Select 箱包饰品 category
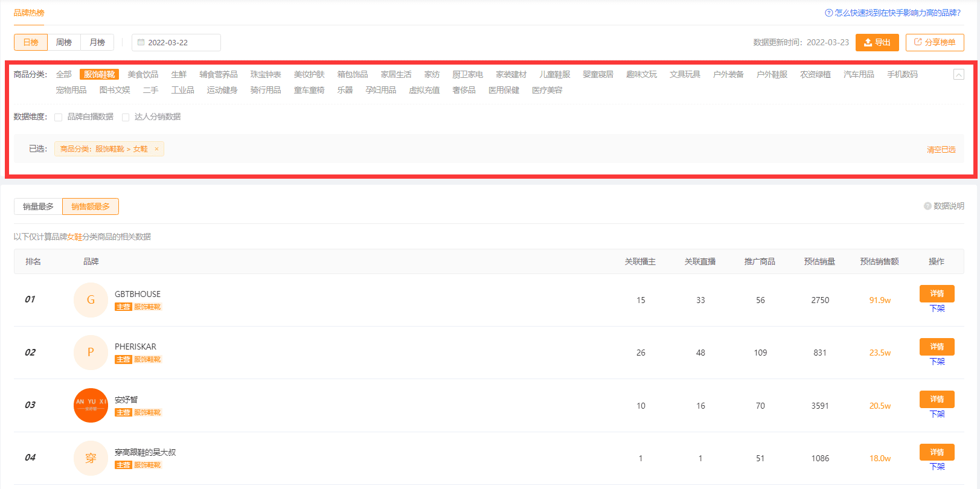 (353, 74)
